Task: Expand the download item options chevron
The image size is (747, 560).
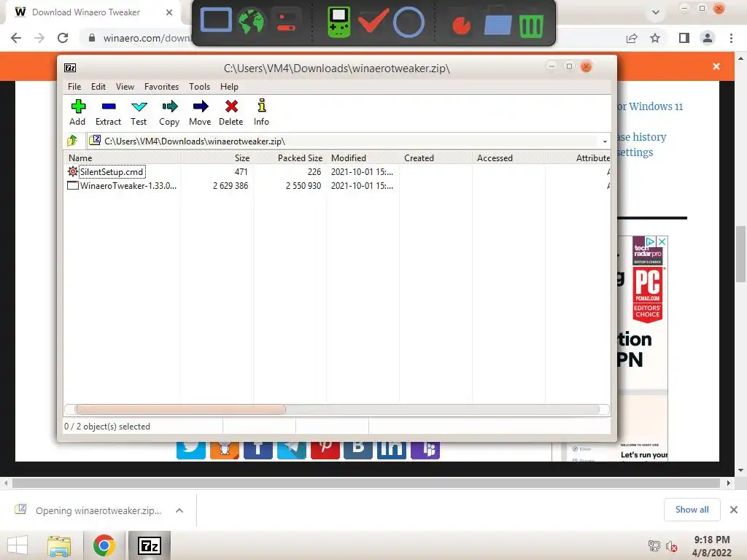Action: coord(179,510)
